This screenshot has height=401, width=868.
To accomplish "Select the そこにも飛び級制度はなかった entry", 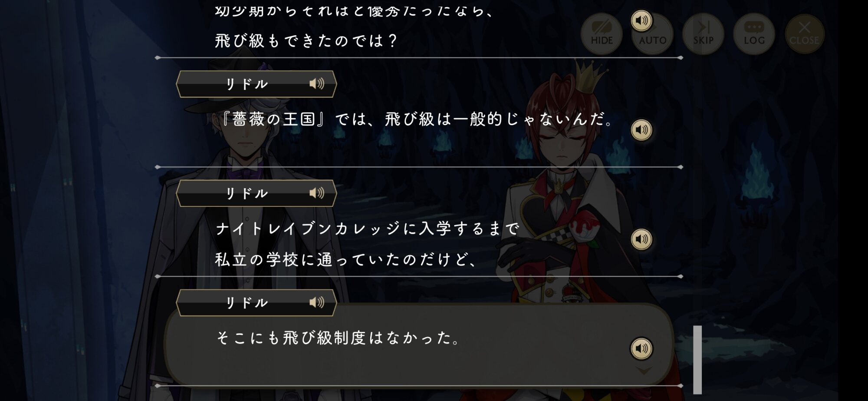I will [x=339, y=338].
